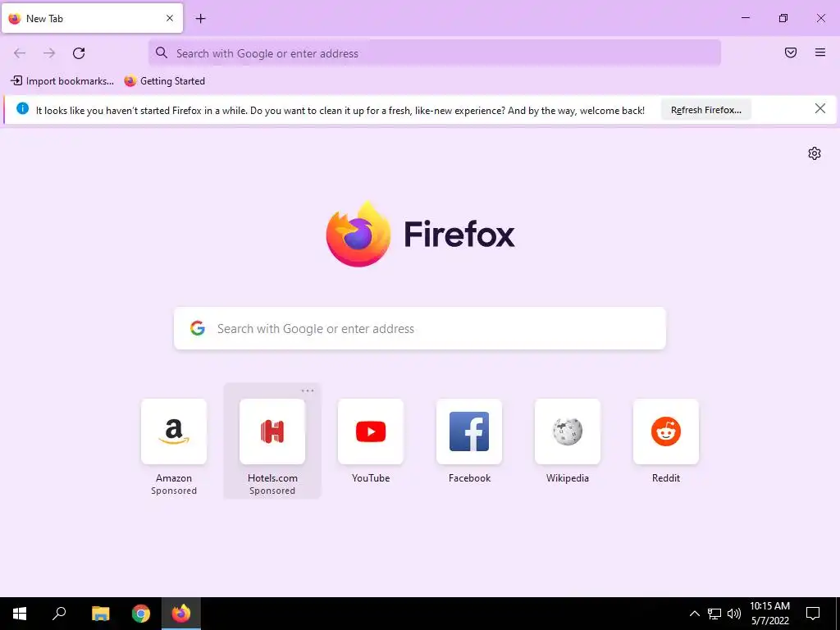The width and height of the screenshot is (840, 630).
Task: Open the Windows Start menu
Action: [20, 614]
